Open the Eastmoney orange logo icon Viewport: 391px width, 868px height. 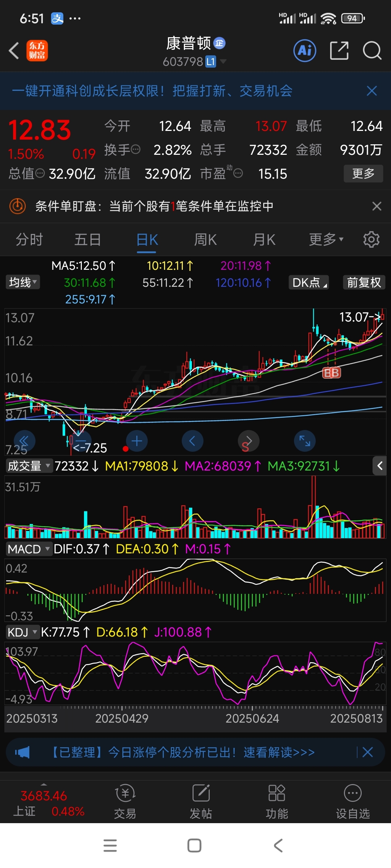37,51
